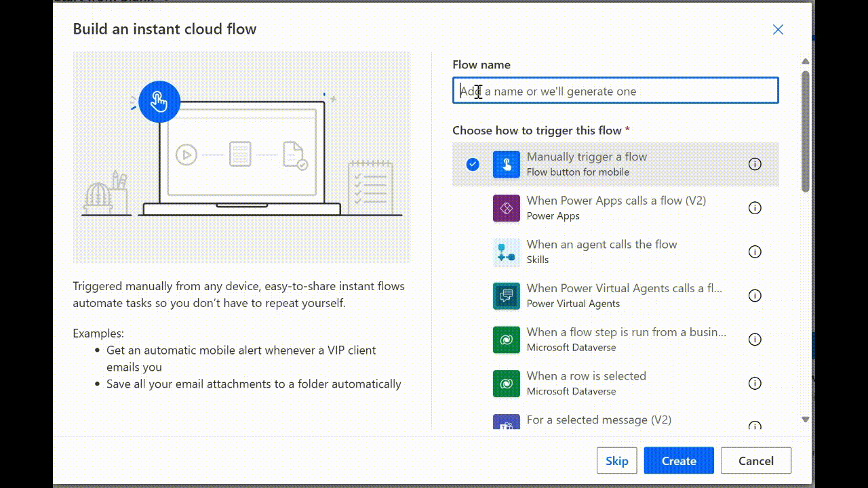Image resolution: width=868 pixels, height=488 pixels.
Task: Select When Power Apps calls a flow (V2)
Action: pyautogui.click(x=616, y=208)
